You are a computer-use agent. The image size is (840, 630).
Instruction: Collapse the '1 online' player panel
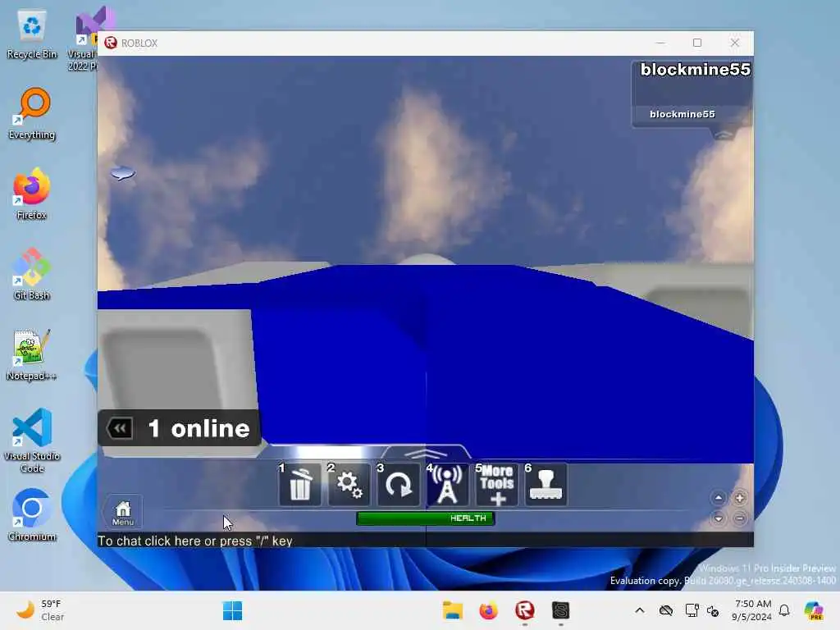(120, 428)
